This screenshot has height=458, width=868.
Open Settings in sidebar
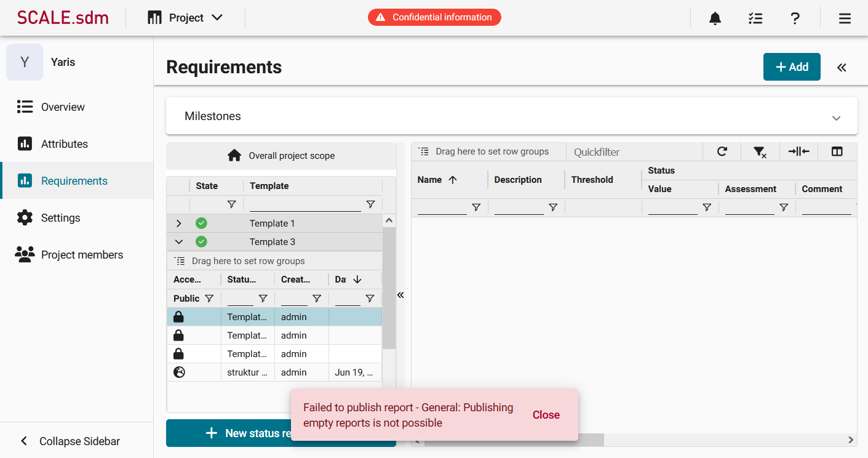pyautogui.click(x=76, y=217)
